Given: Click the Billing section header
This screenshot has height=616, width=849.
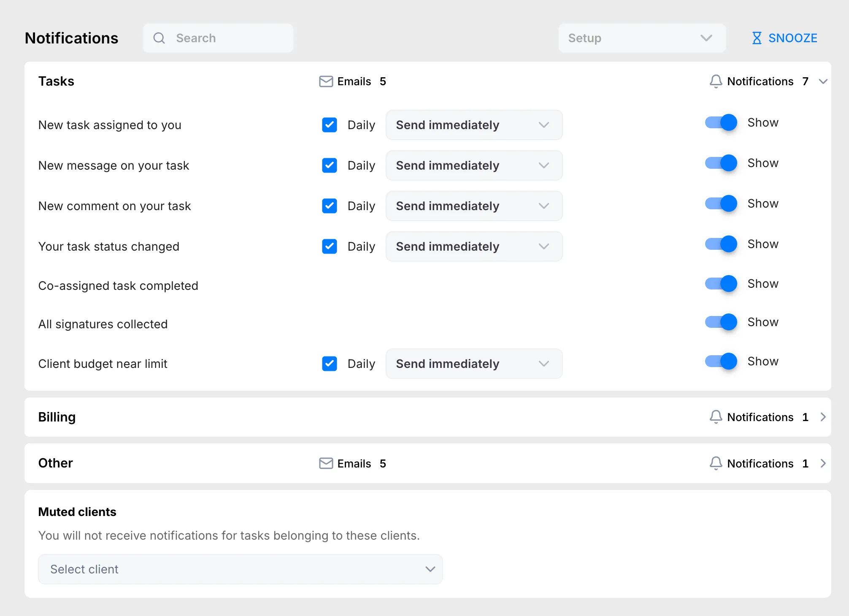Looking at the screenshot, I should pos(428,417).
